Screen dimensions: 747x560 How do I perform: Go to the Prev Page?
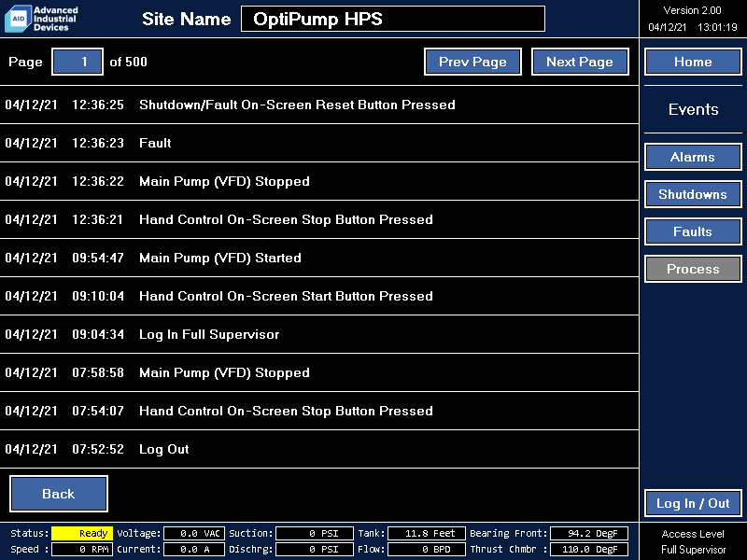tap(472, 62)
